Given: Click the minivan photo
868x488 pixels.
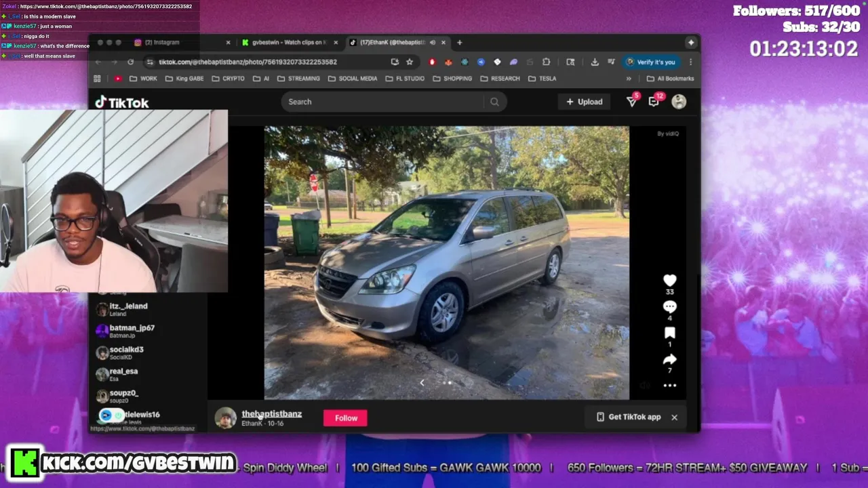Looking at the screenshot, I should [x=446, y=262].
